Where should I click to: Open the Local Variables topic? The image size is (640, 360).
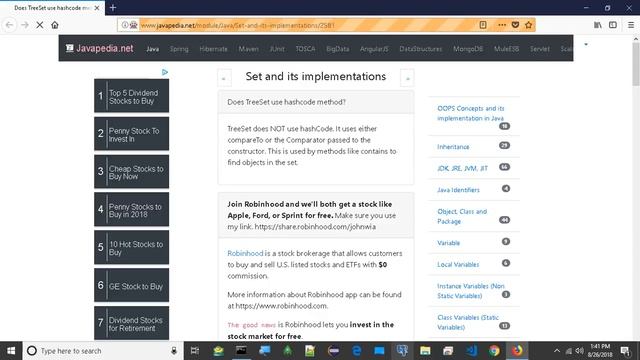tap(458, 264)
